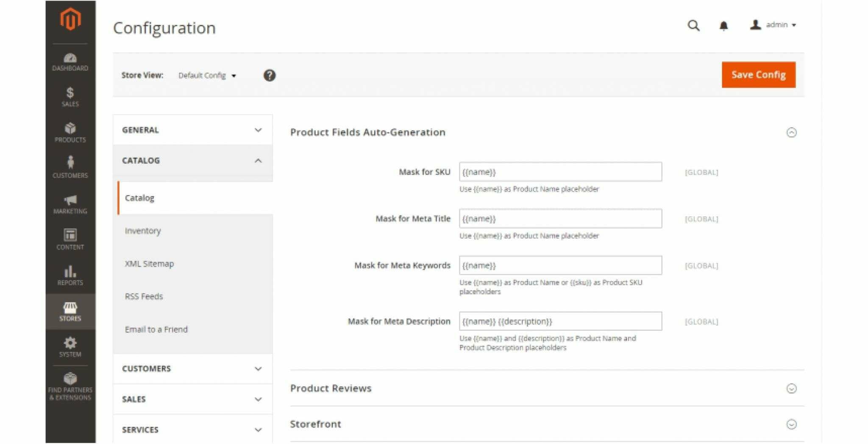
Task: Expand the SERVICES configuration section
Action: coord(193,430)
